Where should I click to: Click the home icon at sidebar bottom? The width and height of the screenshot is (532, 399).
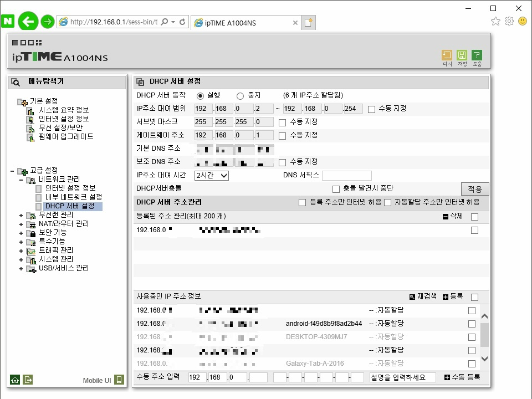tap(15, 380)
